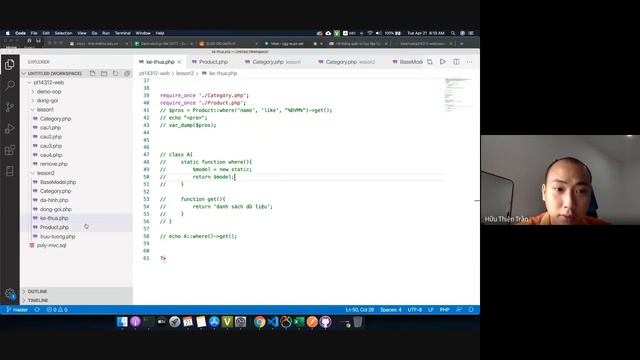Click the Collapse Folders icon in Explorer
Screen dimensions: 640x360
127,73
